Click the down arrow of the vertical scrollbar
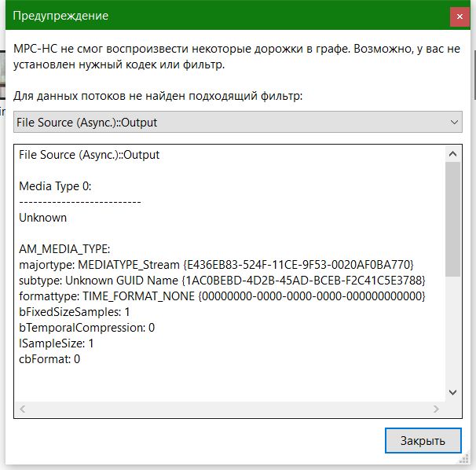Screen dimensions: 476x470 [452, 392]
